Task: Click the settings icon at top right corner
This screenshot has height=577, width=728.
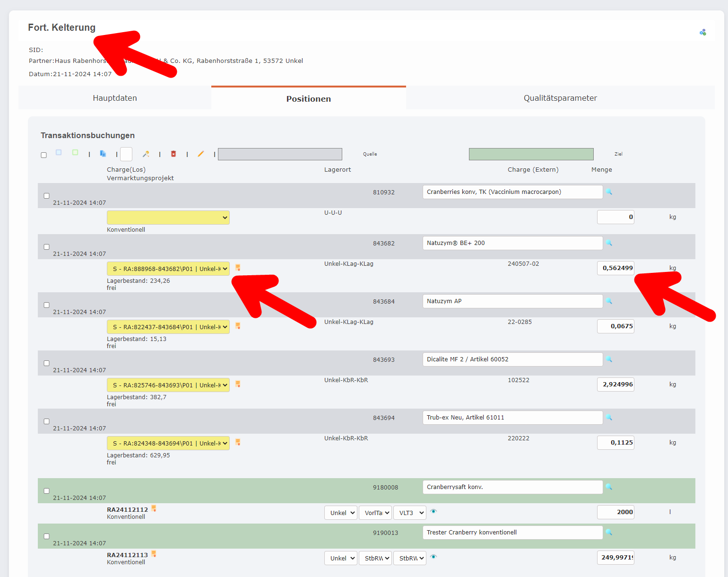Action: point(702,32)
